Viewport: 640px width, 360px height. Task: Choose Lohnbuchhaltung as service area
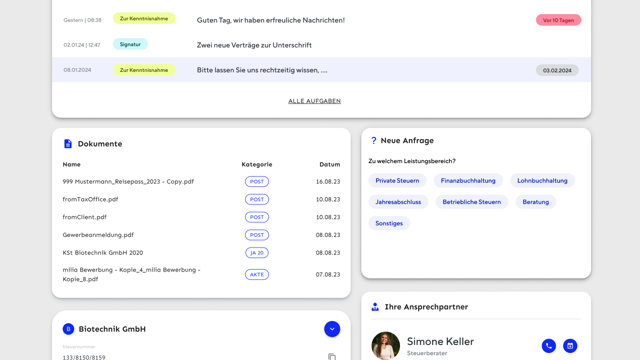pyautogui.click(x=542, y=180)
